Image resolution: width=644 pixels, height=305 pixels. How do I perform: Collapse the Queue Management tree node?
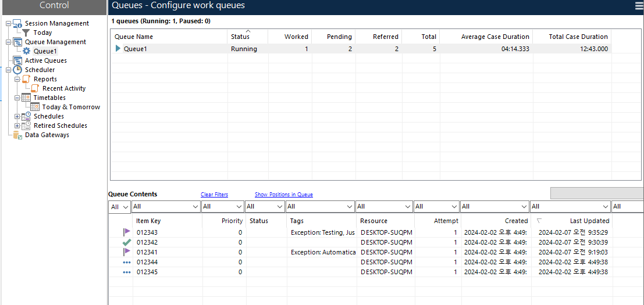(x=9, y=42)
